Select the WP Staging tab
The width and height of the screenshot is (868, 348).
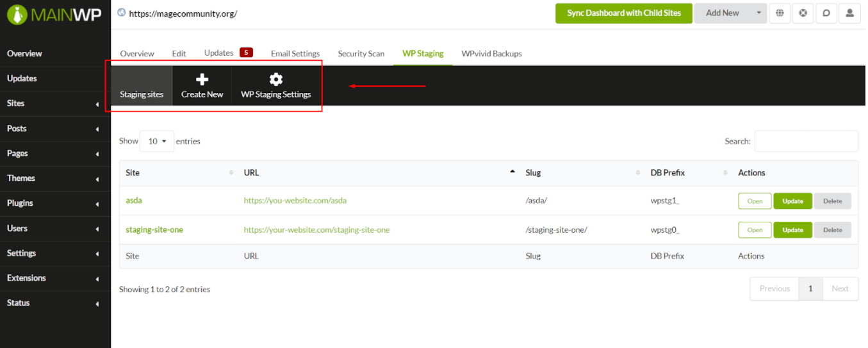(423, 54)
